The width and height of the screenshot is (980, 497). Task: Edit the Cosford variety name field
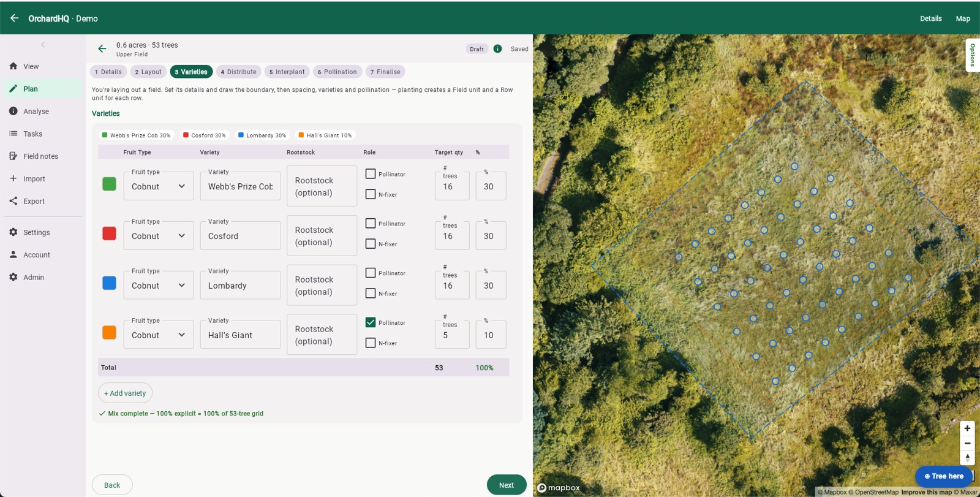pos(240,235)
